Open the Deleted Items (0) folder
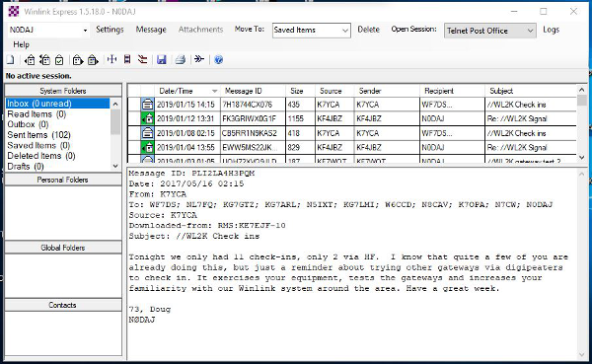592x364 pixels. click(41, 156)
